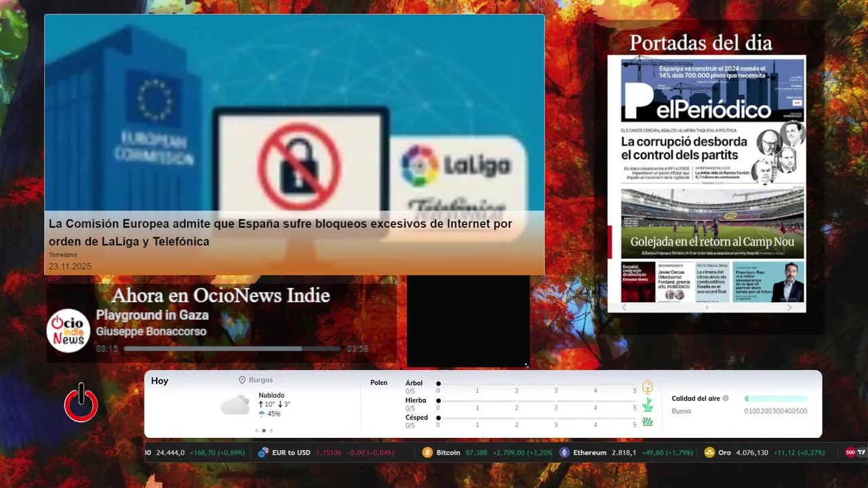
Task: Click the tree pollen icon on Árbol row
Action: [x=648, y=388]
